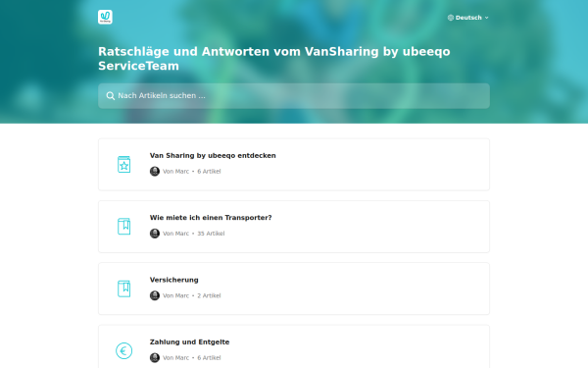Click Marc's avatar in Versicherung card
Image resolution: width=588 pixels, height=368 pixels.
155,295
